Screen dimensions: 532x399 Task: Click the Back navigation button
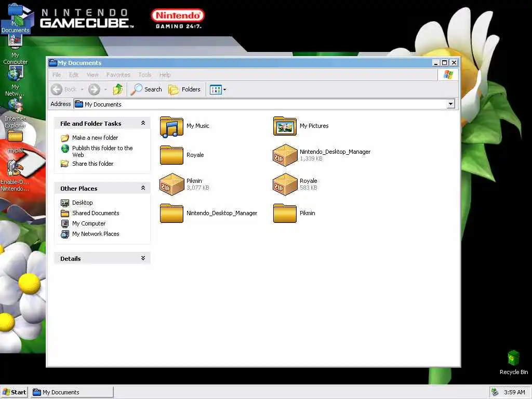pyautogui.click(x=64, y=89)
